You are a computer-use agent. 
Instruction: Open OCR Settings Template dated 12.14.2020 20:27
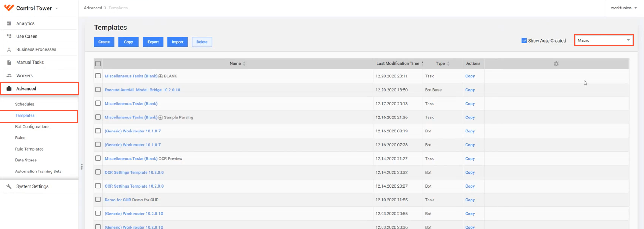[x=134, y=186]
